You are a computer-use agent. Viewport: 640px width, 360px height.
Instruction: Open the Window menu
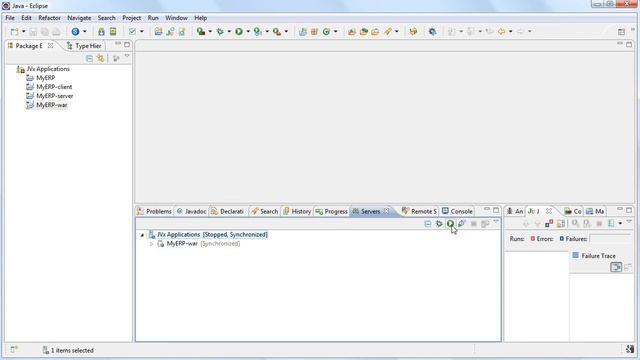pos(176,18)
